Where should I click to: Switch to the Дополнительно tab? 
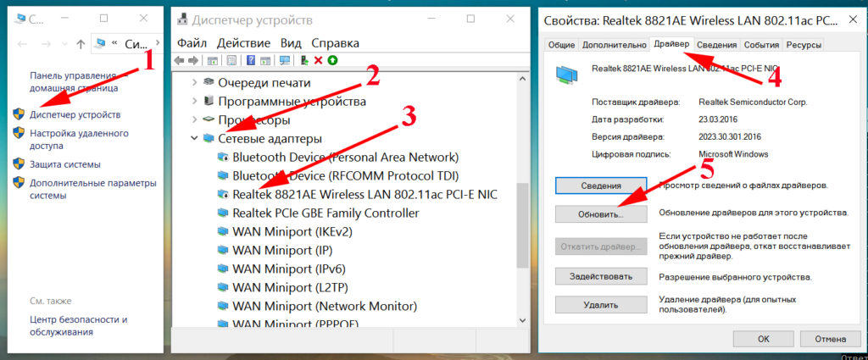tap(614, 46)
